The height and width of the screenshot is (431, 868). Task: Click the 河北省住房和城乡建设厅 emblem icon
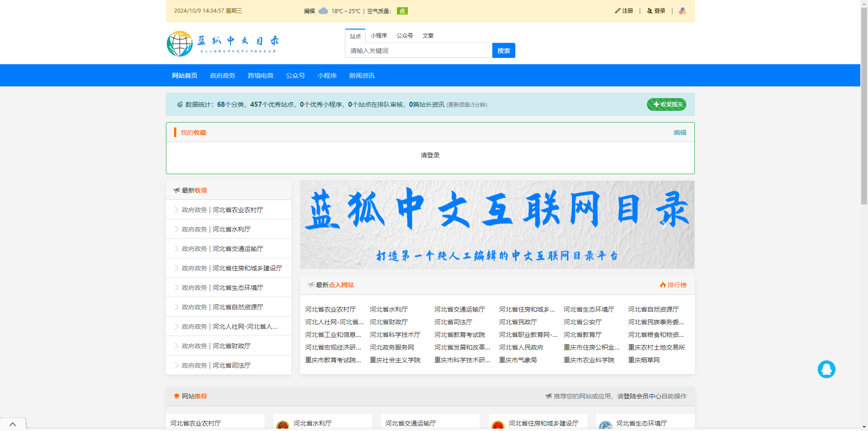[498, 425]
